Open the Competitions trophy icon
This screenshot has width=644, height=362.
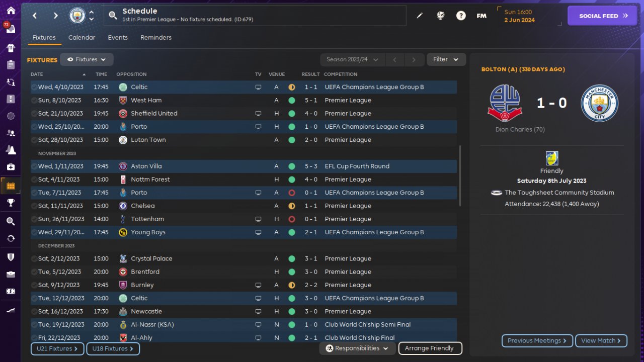pyautogui.click(x=11, y=203)
